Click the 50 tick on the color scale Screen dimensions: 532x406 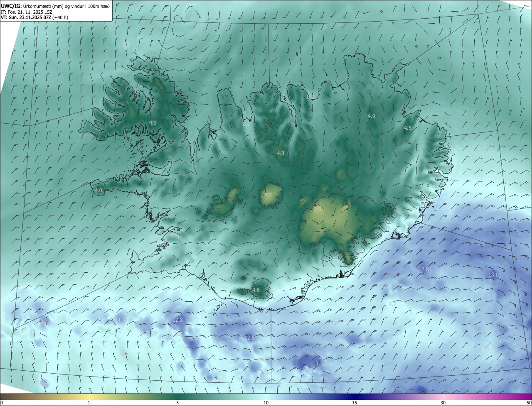point(529,403)
